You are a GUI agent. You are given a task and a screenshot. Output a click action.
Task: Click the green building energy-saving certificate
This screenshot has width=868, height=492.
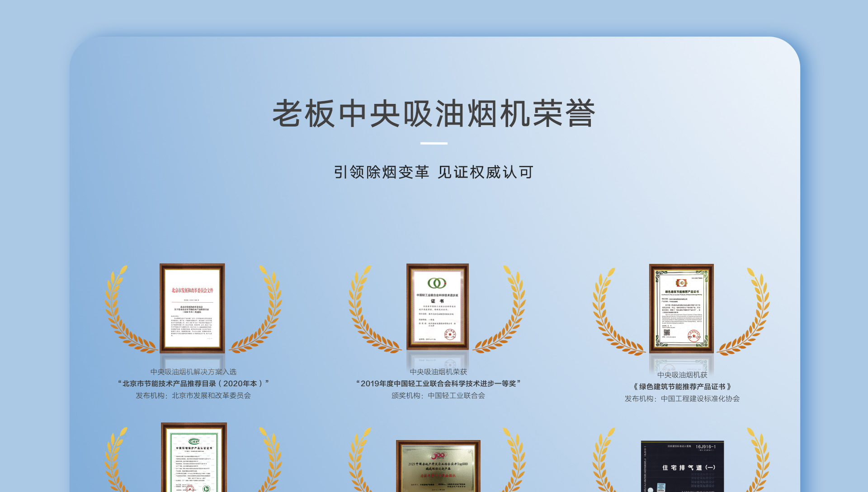pos(681,309)
